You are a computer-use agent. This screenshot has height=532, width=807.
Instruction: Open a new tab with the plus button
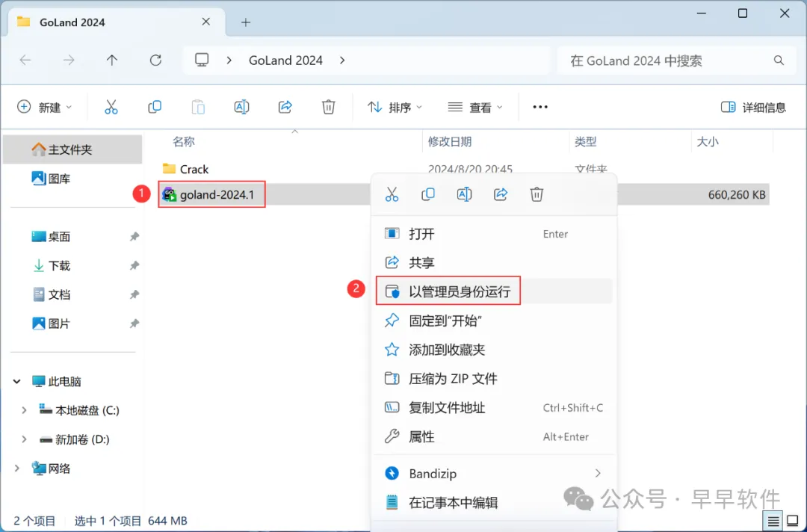(x=246, y=22)
